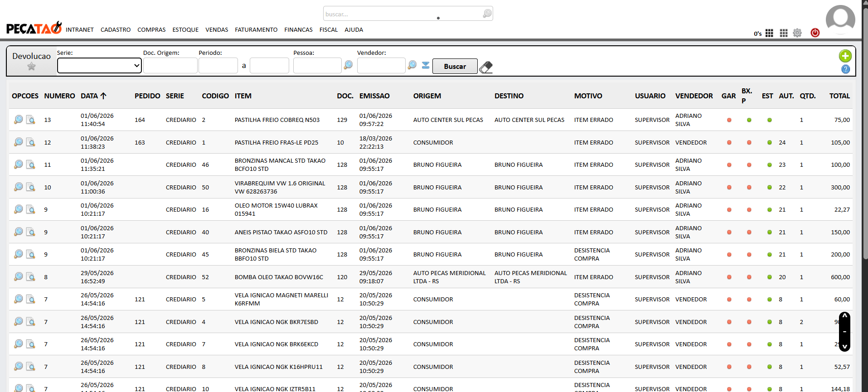Click the Periodo end date field
The height and width of the screenshot is (392, 868).
[x=269, y=66]
